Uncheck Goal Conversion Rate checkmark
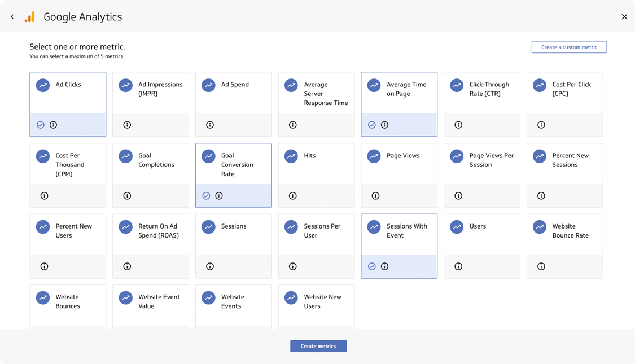Viewport: 635px width, 364px height. click(206, 196)
